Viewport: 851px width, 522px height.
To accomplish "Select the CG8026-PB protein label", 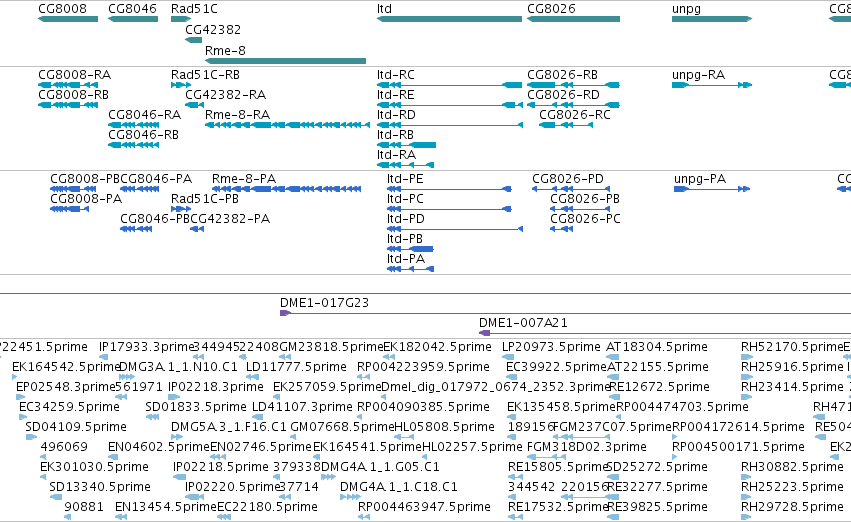I will (585, 199).
